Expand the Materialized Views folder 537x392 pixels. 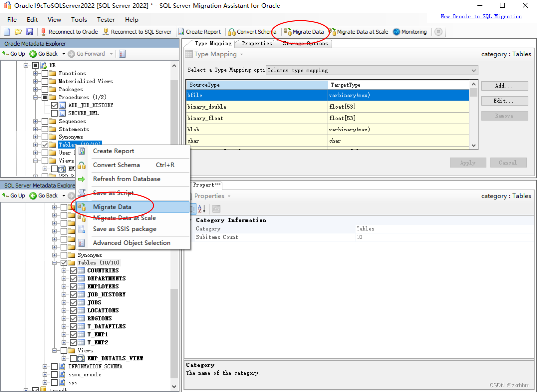[x=35, y=81]
